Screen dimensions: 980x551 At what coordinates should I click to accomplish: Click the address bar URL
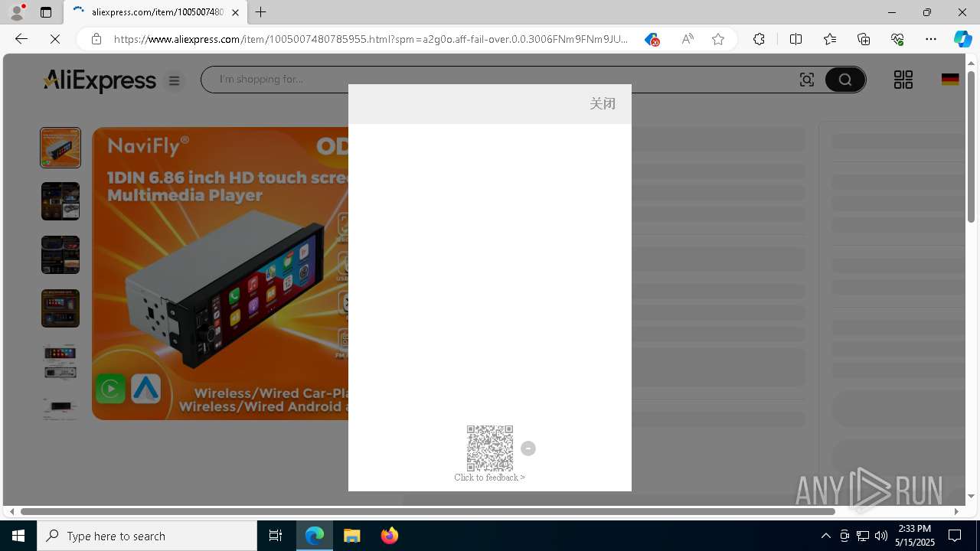371,39
